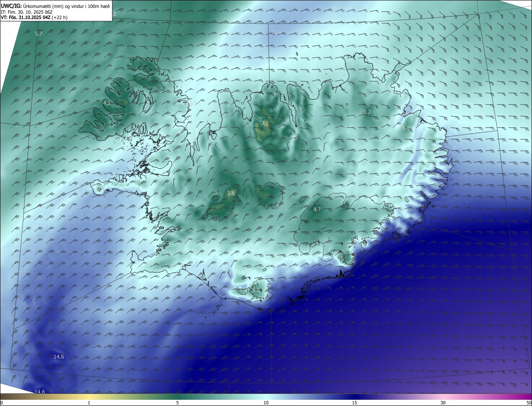Click the 14.6 value label over the ocean
This screenshot has width=532, height=406.
pyautogui.click(x=59, y=357)
